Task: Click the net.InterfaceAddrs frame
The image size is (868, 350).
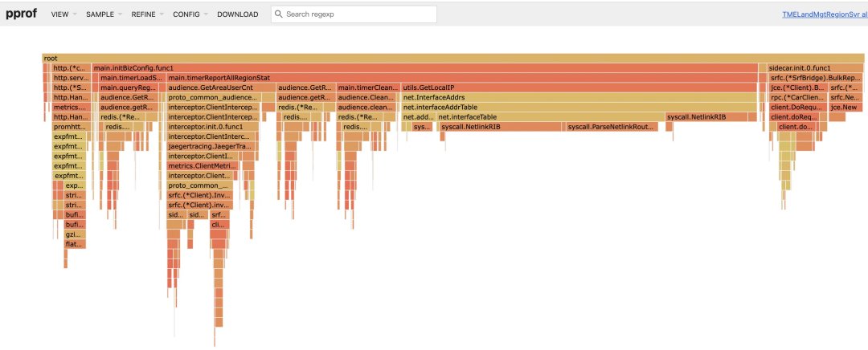Action: (579, 98)
